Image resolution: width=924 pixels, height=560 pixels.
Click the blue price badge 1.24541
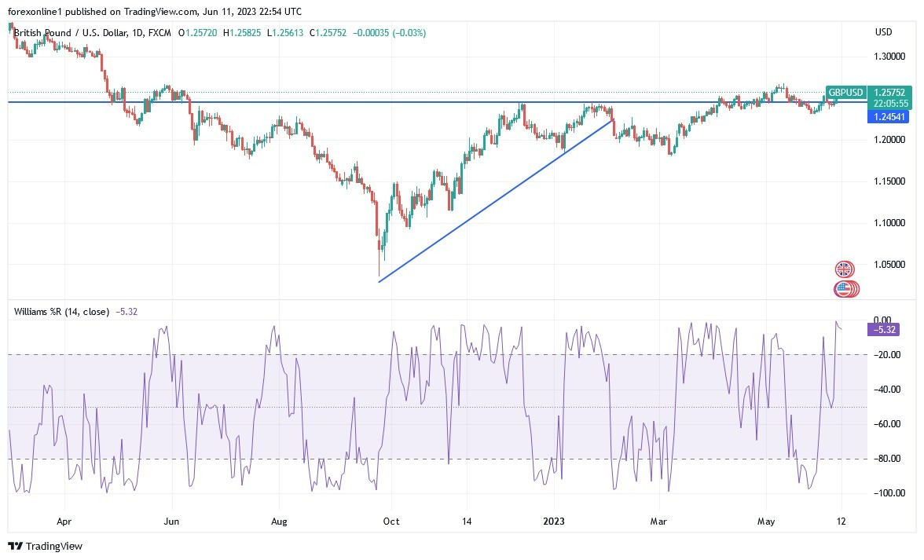889,116
